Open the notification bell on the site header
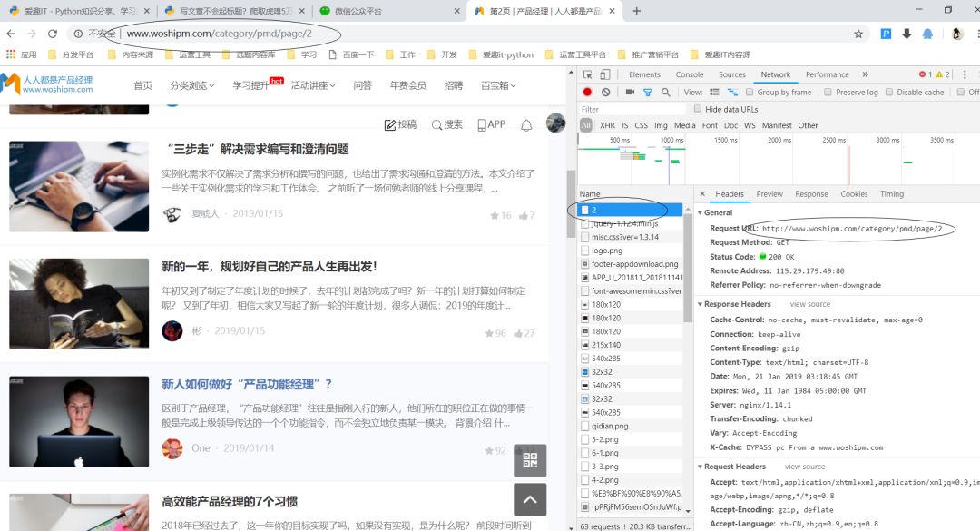 click(x=526, y=126)
